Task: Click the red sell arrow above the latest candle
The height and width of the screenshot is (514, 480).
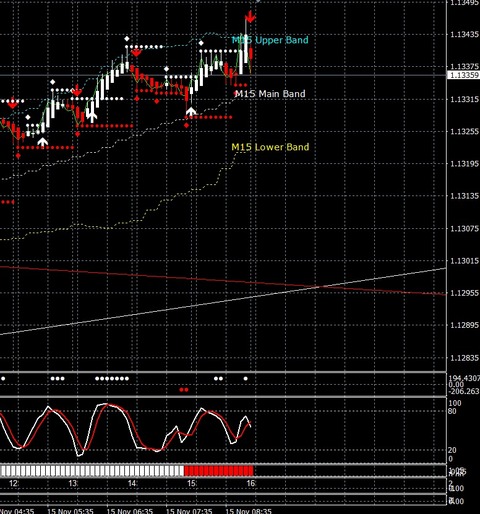Action: (x=250, y=16)
